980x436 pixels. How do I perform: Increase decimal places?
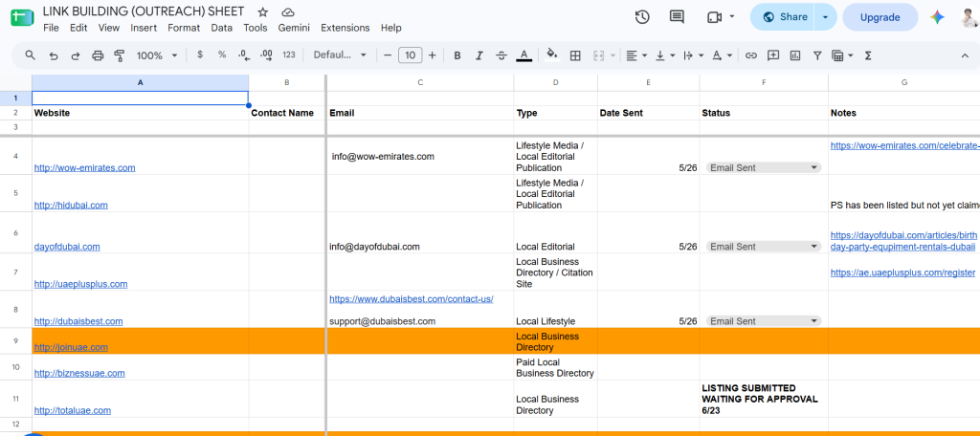pyautogui.click(x=266, y=54)
